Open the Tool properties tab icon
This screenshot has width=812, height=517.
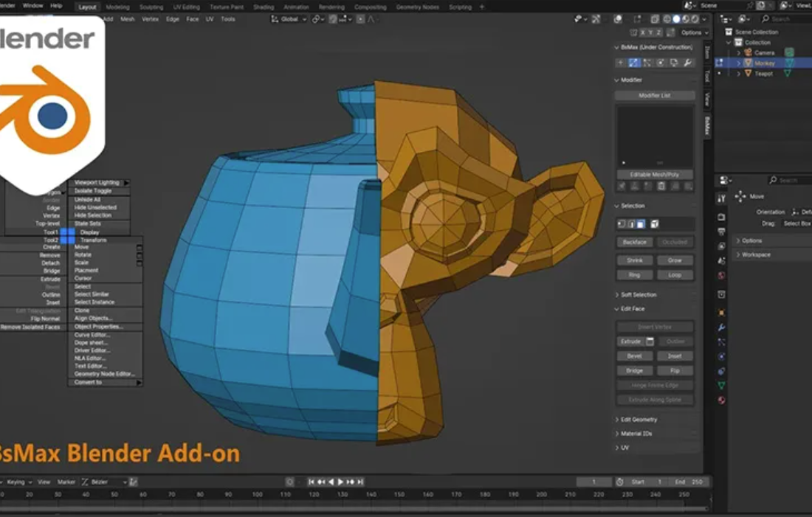pos(721,198)
